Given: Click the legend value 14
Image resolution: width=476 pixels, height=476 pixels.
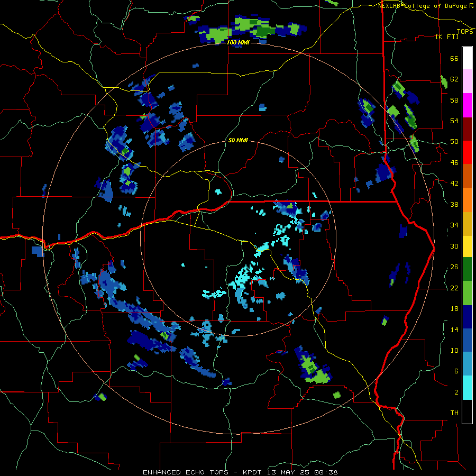Looking at the screenshot, I should pyautogui.click(x=454, y=329).
